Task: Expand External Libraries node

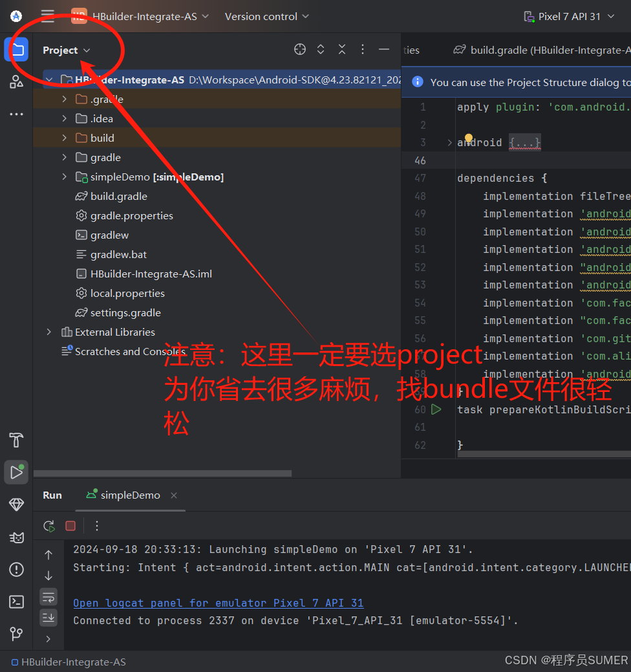Action: click(49, 332)
